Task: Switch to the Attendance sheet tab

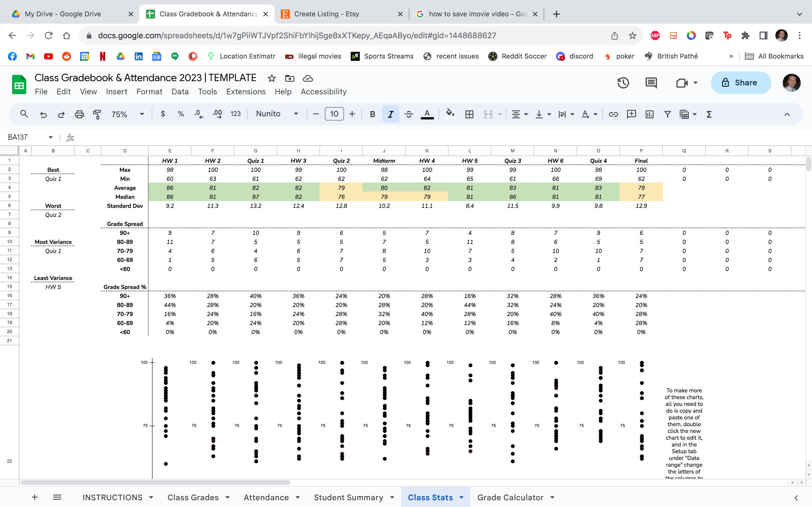Action: (x=267, y=497)
